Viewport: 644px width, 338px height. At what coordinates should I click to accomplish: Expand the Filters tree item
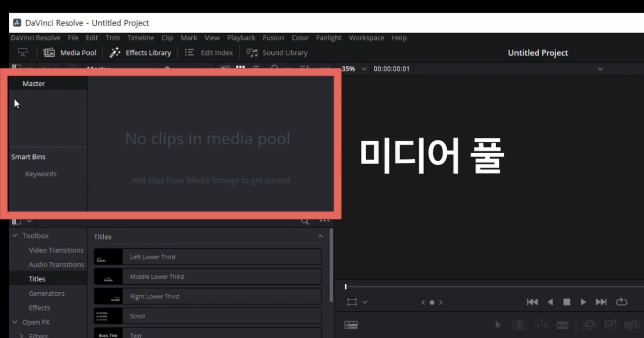click(x=21, y=336)
